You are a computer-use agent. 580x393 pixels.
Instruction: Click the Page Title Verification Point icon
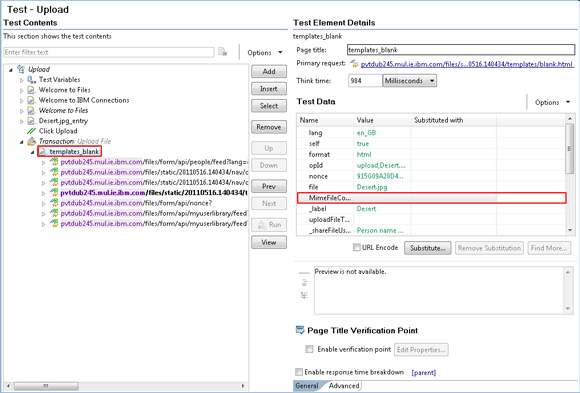300,330
